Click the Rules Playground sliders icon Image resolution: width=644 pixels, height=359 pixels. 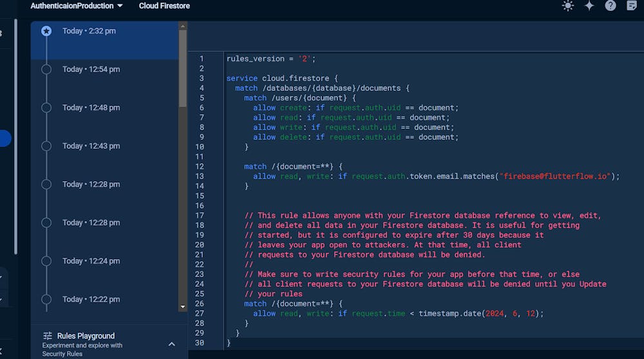(x=48, y=336)
